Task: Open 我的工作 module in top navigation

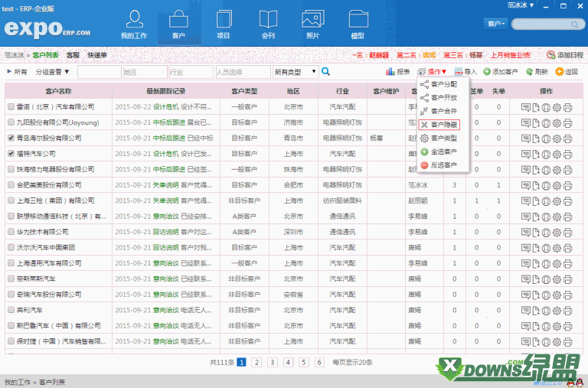Action: 134,24
